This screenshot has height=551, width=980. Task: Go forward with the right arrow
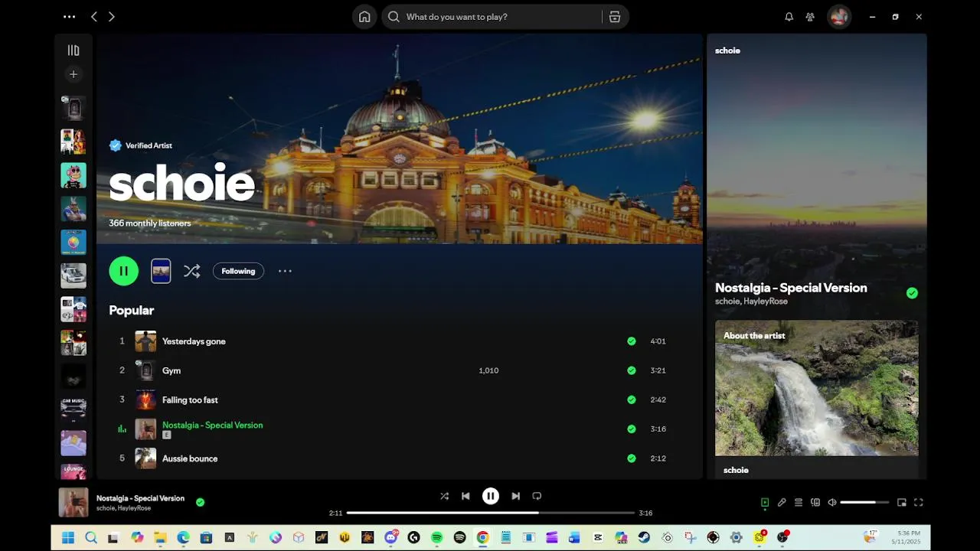[x=112, y=17]
